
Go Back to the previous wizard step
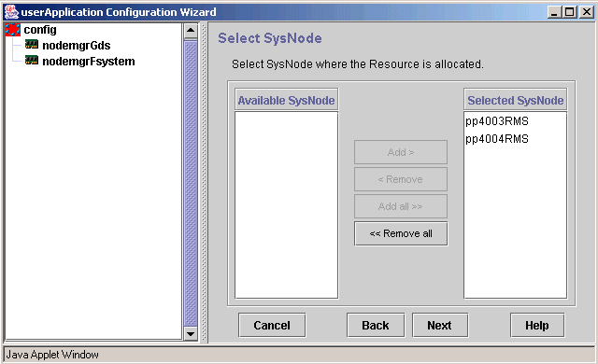[x=376, y=325]
